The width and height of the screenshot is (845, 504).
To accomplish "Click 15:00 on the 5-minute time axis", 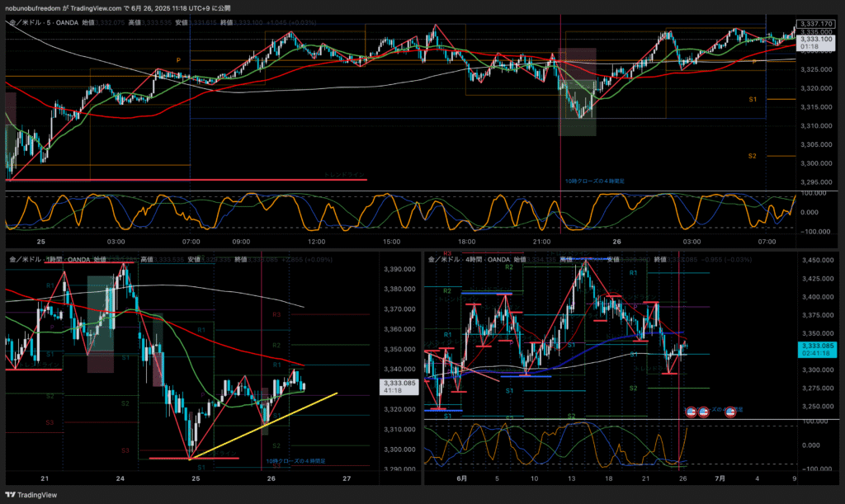I will click(392, 242).
